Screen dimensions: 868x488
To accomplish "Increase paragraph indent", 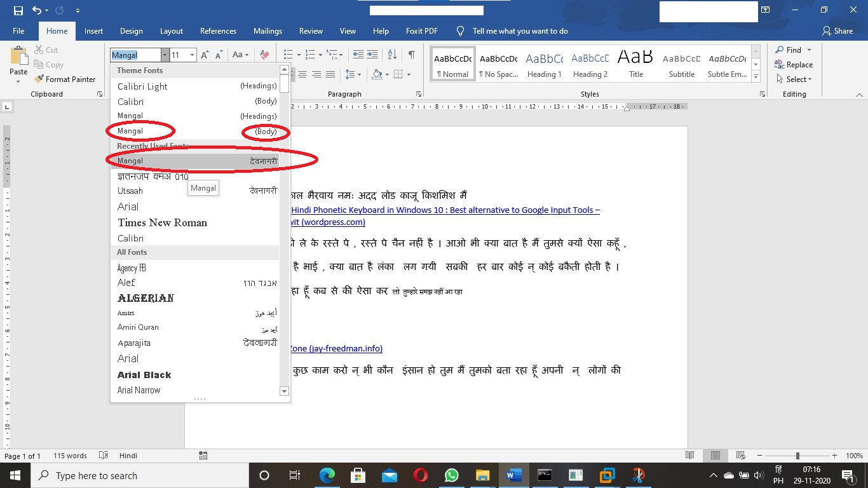I will (x=373, y=55).
